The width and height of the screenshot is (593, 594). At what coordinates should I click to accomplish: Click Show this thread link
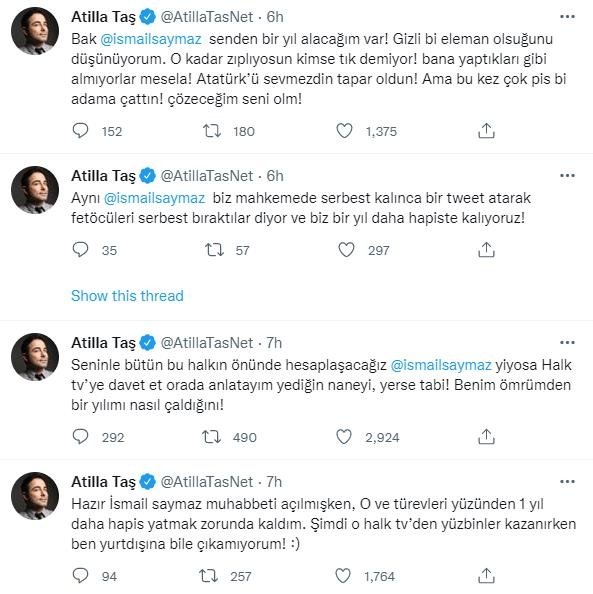pos(127,295)
